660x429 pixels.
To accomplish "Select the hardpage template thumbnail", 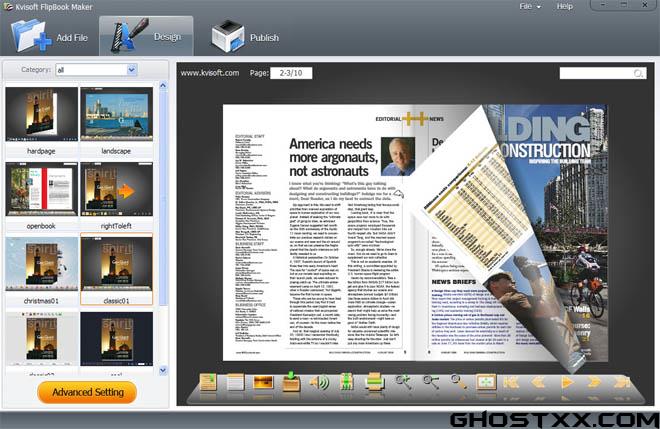I will 41,114.
